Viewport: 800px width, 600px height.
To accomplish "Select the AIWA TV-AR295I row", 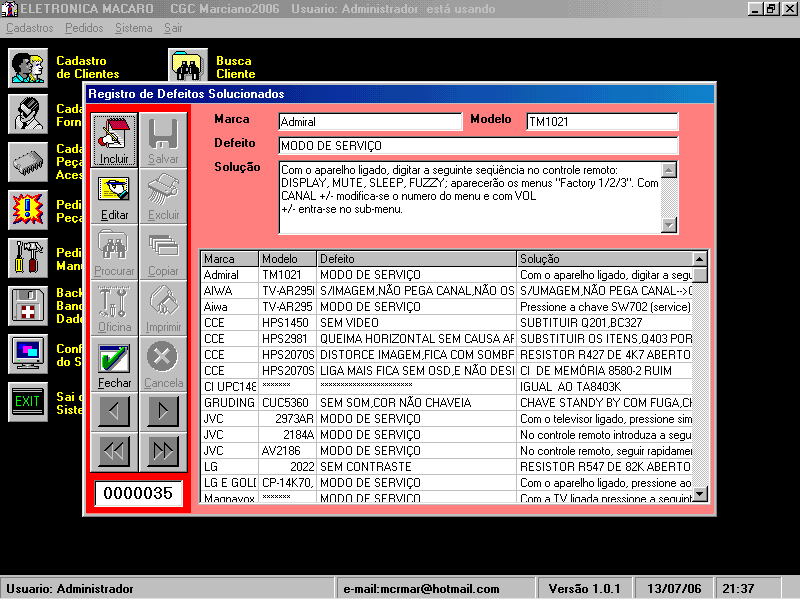I will (x=447, y=291).
